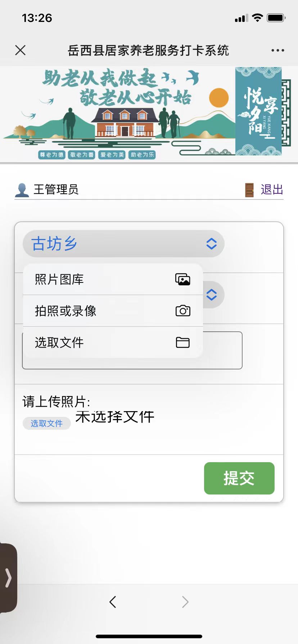Click the small 选取文件 upload button
This screenshot has height=644, width=298.
click(x=47, y=423)
